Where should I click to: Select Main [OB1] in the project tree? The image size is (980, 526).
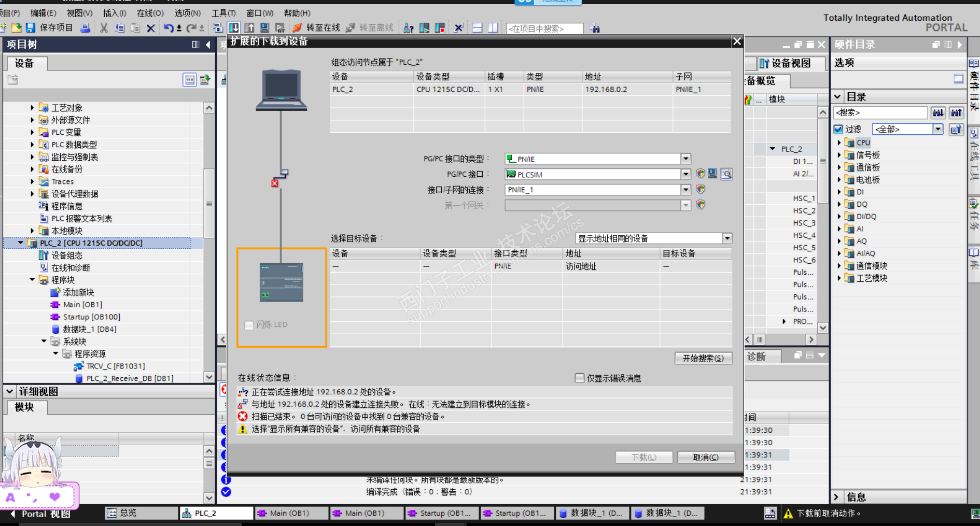tap(82, 305)
